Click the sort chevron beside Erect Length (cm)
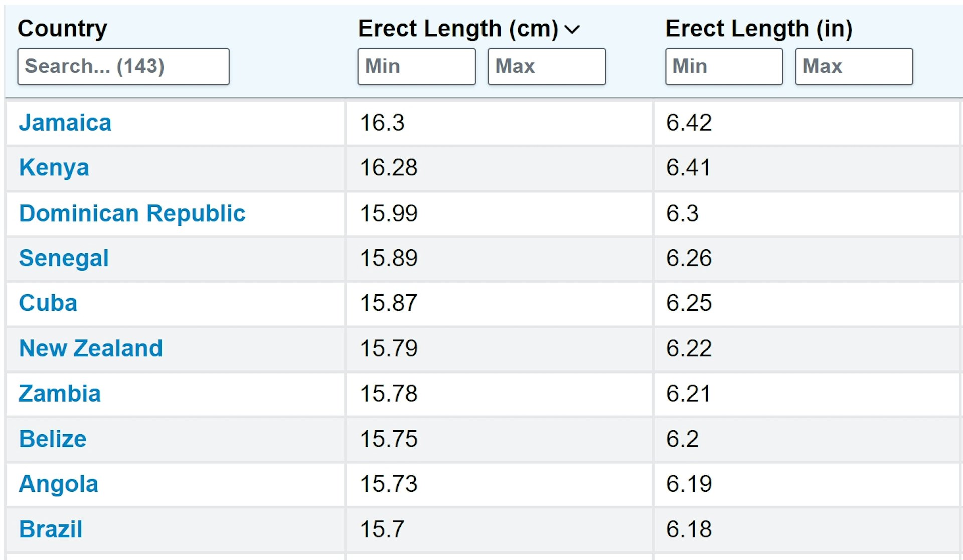 (x=572, y=30)
